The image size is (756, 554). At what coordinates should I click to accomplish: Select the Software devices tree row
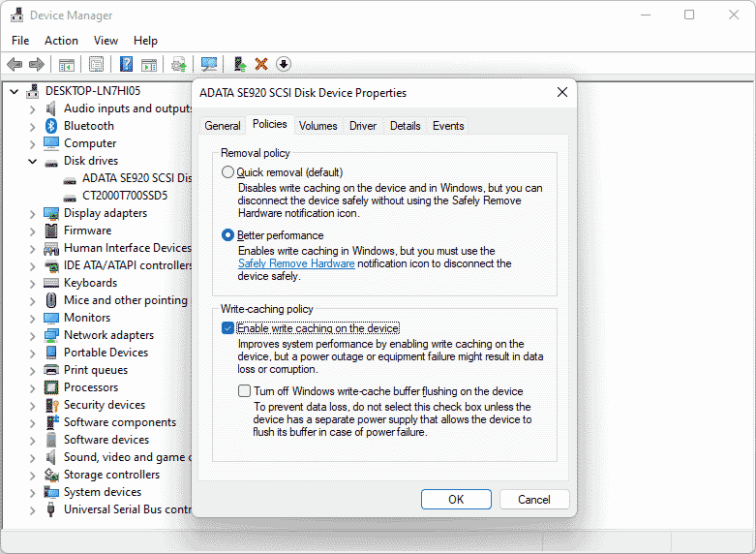(x=106, y=440)
